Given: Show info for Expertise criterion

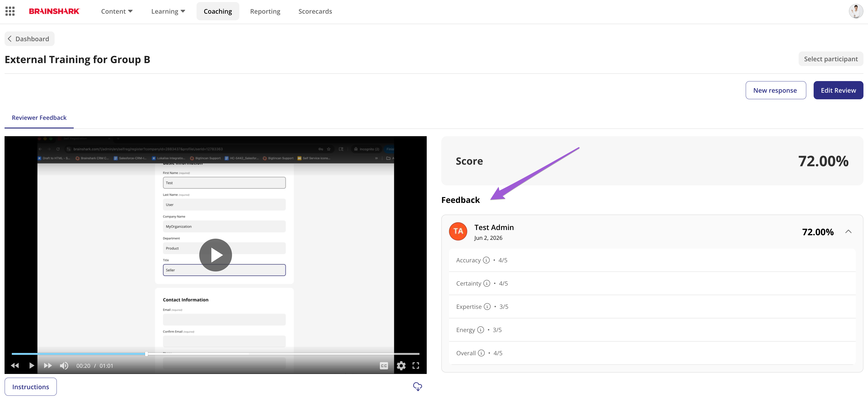Looking at the screenshot, I should [487, 307].
